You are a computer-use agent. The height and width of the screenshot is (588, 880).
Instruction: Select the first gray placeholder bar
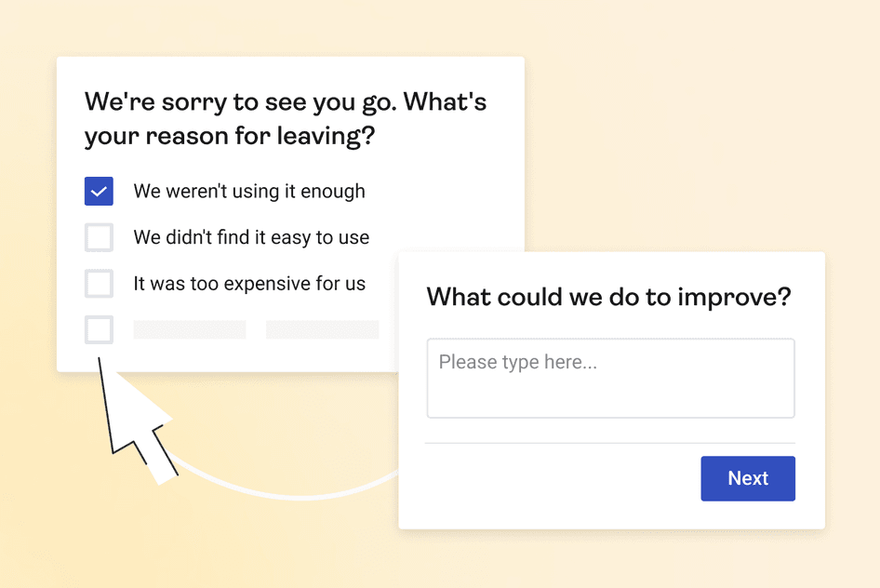click(x=190, y=329)
